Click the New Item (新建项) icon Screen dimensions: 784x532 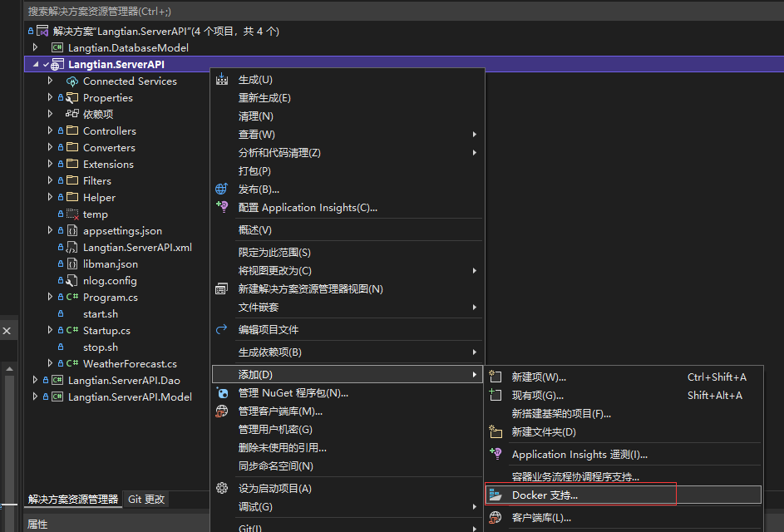tap(495, 377)
